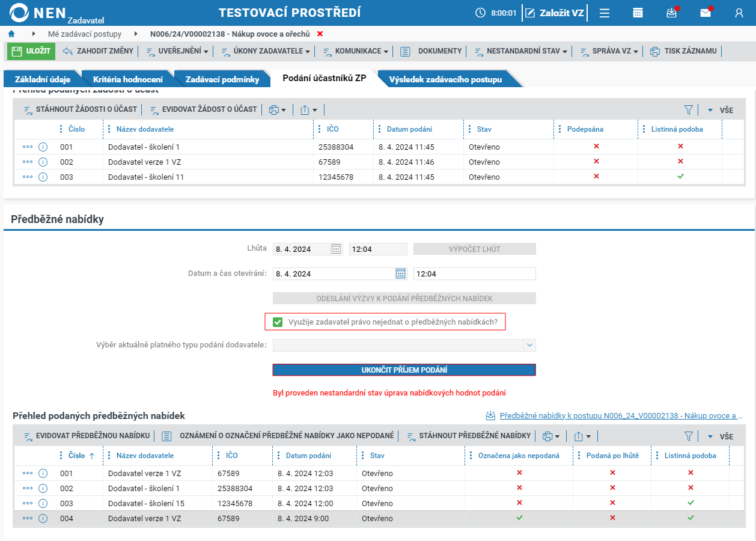This screenshot has width=756, height=541.
Task: Open calendar picker for Datum a čas otevírání
Action: [401, 274]
